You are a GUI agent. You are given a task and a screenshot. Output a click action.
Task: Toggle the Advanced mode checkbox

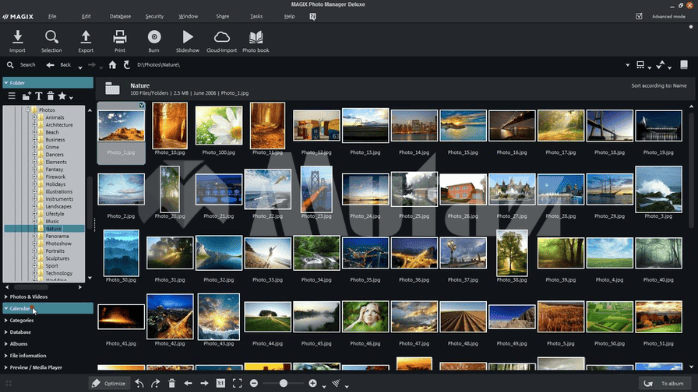pyautogui.click(x=639, y=16)
